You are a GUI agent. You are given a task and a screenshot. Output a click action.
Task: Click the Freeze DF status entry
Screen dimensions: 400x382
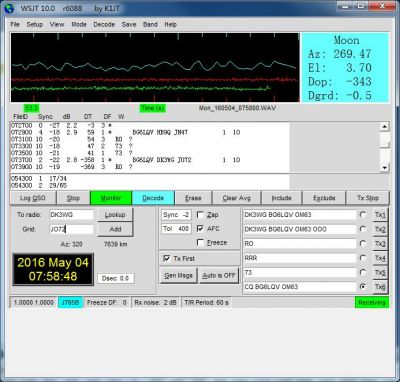[107, 303]
